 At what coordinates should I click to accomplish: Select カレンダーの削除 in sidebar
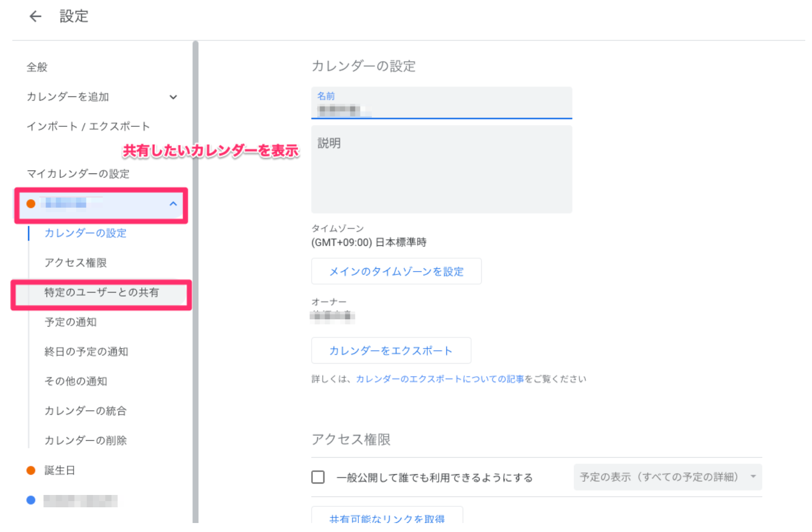tap(85, 441)
